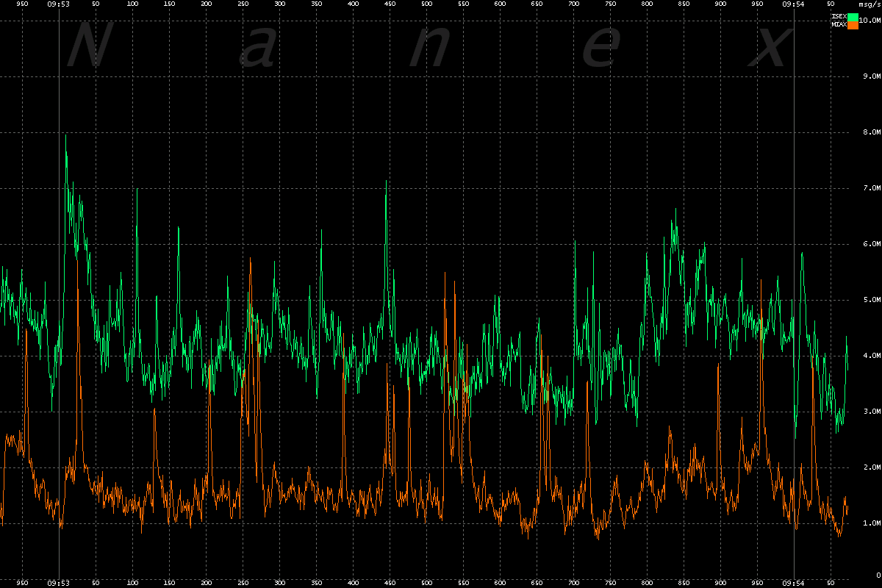
Task: Select the ISEX legend label
Action: tap(839, 16)
